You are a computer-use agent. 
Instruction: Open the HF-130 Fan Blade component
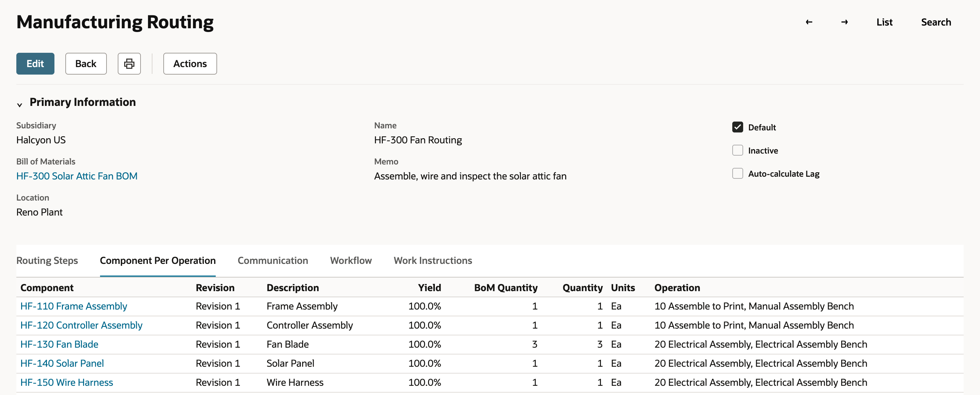(59, 344)
